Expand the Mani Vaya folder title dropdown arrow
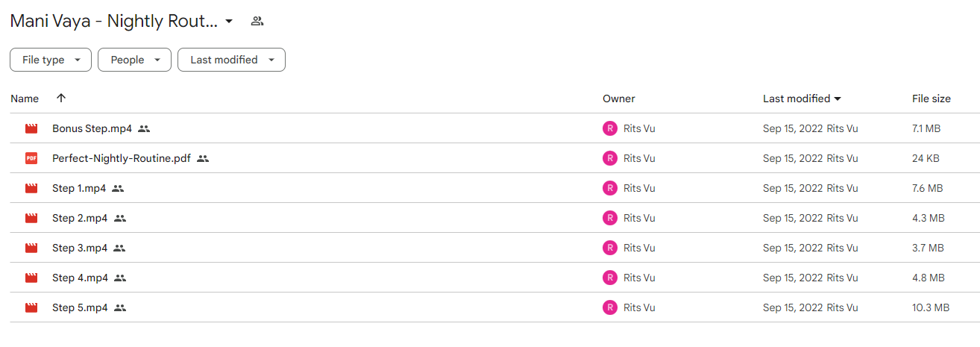 (229, 21)
